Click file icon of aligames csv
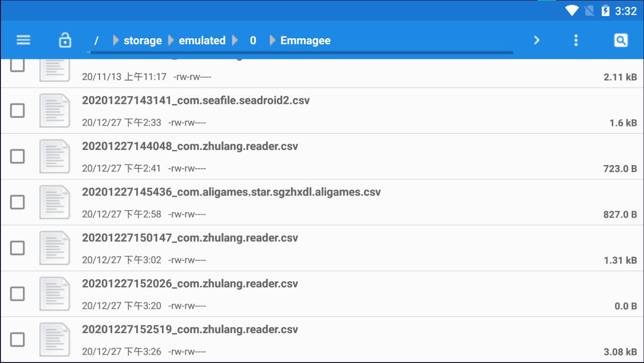This screenshot has height=363, width=644. [x=55, y=202]
